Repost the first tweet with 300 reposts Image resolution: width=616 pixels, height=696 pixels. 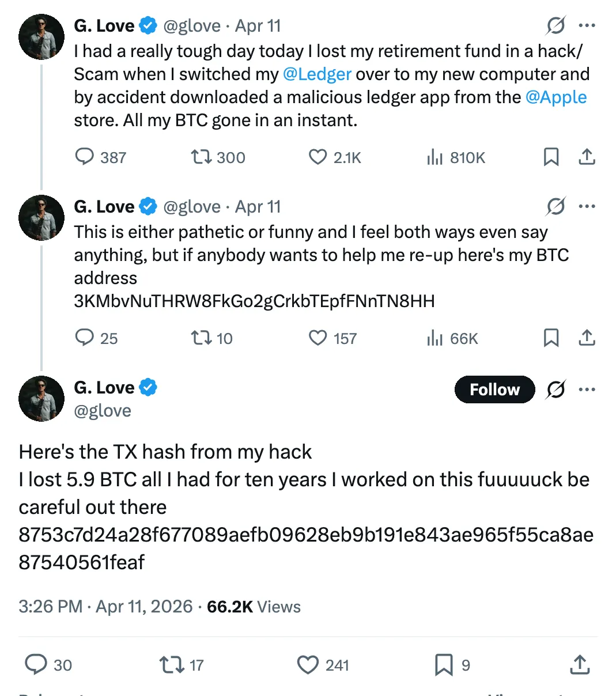[x=201, y=157]
